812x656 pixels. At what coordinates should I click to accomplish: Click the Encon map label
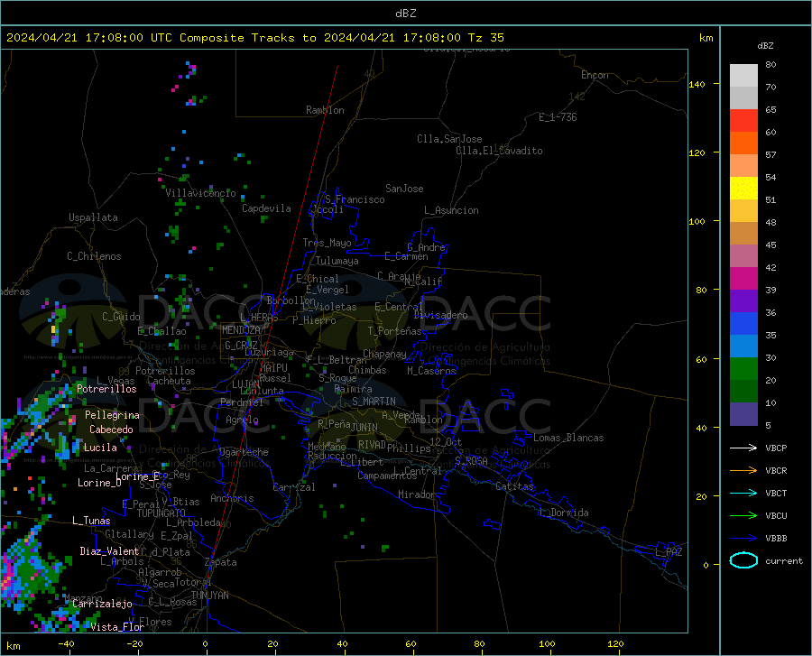click(595, 75)
